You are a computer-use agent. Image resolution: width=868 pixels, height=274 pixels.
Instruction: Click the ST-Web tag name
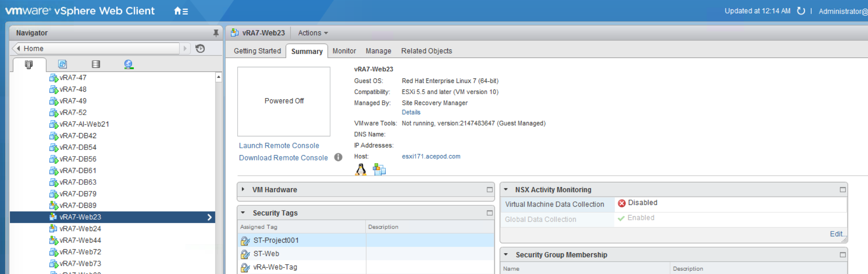pos(266,254)
